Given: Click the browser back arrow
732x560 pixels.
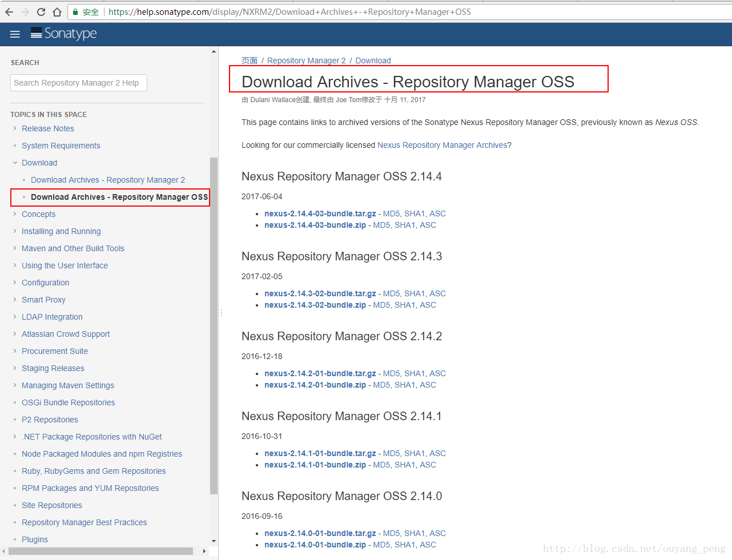Looking at the screenshot, I should click(x=9, y=12).
